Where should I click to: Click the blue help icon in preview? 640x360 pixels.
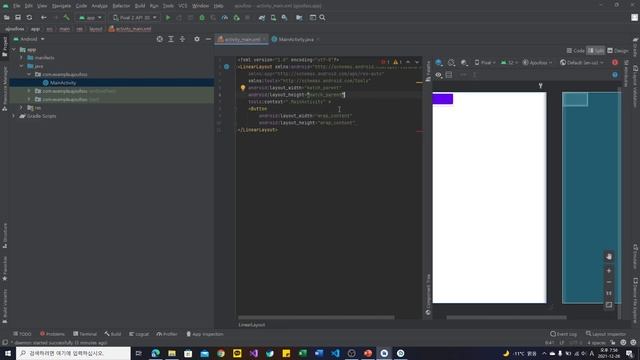[615, 75]
